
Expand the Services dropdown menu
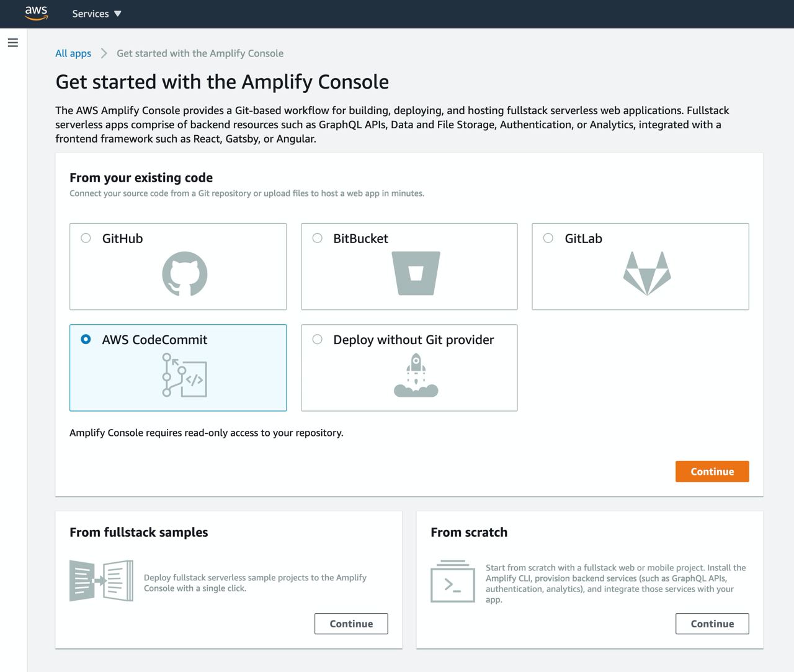coord(96,14)
